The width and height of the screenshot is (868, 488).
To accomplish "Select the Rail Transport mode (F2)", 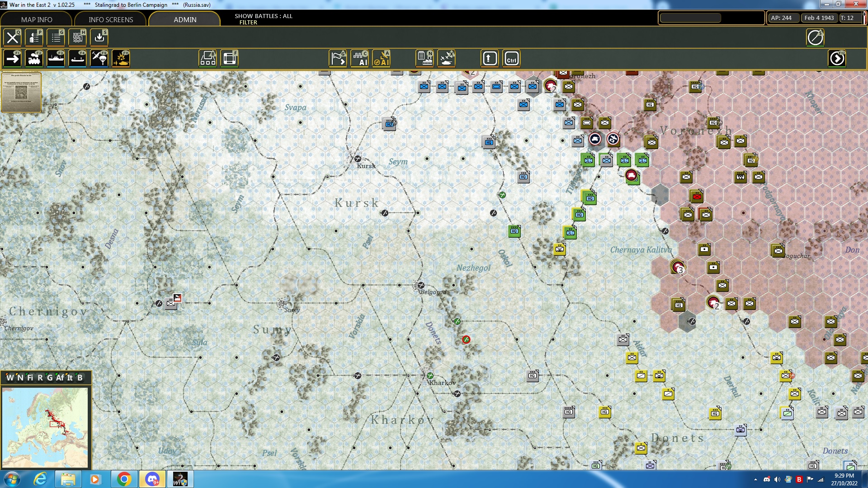I will (x=34, y=58).
